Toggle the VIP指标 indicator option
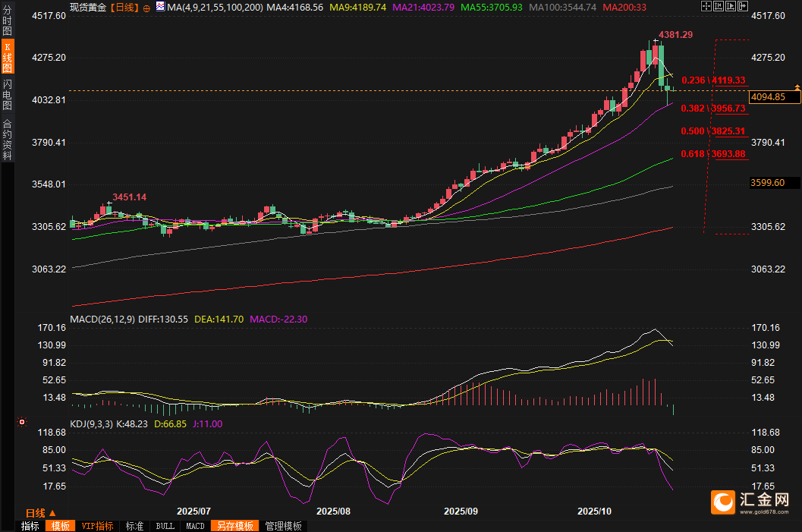Viewport: 802px width, 532px height. point(97,526)
